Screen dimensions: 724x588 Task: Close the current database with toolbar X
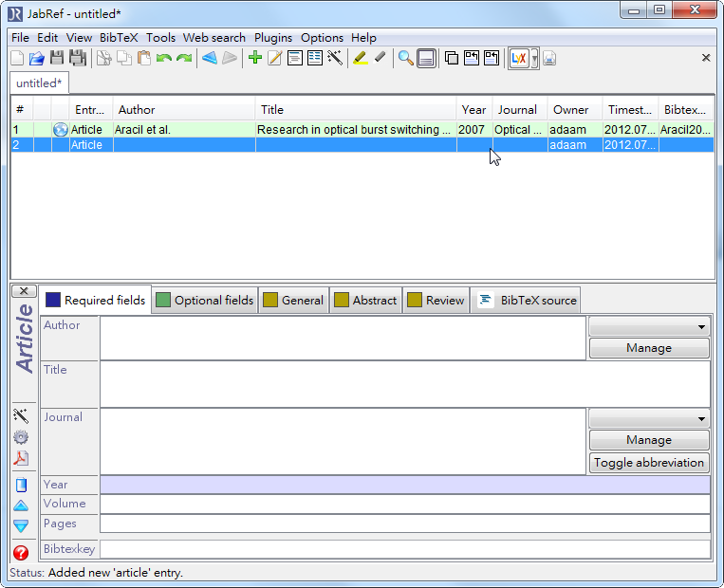[x=706, y=58]
